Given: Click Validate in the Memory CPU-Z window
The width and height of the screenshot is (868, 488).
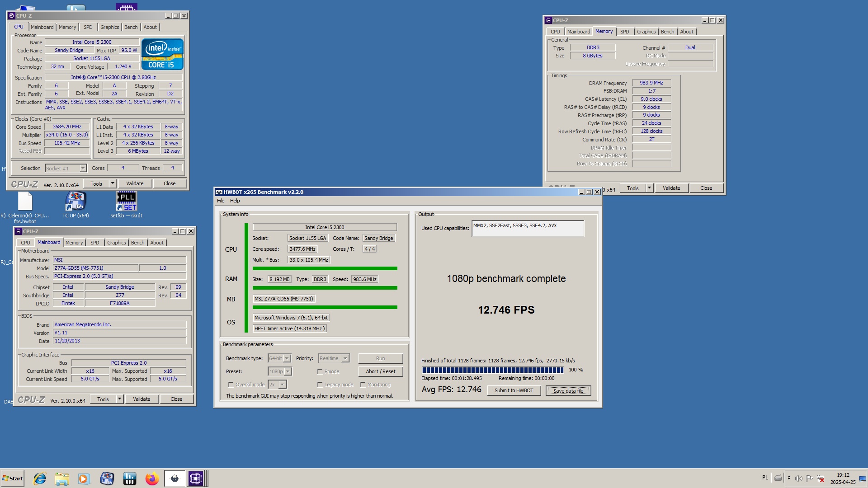Looking at the screenshot, I should click(x=671, y=188).
